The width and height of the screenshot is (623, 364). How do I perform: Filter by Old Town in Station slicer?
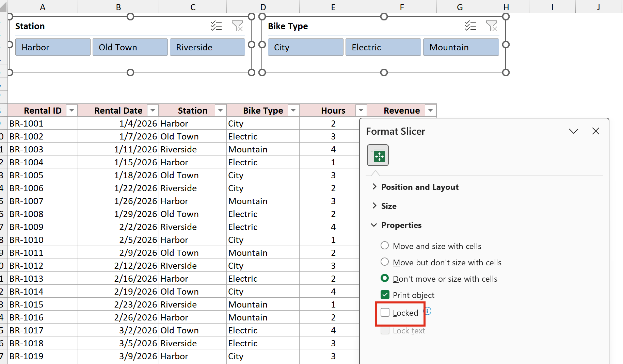pos(130,47)
